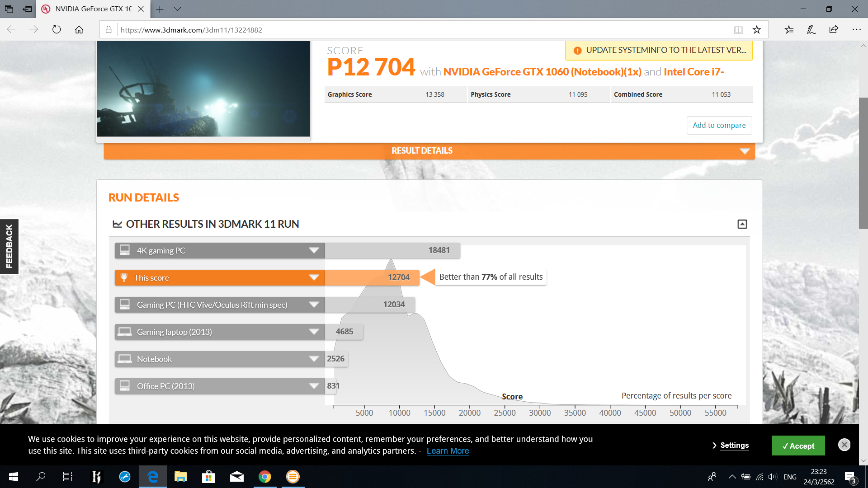The height and width of the screenshot is (488, 868).
Task: Open Windows Start menu
Action: point(14,477)
